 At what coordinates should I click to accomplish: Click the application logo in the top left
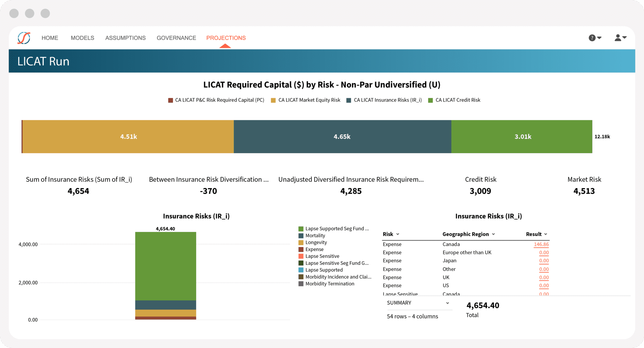click(x=25, y=37)
